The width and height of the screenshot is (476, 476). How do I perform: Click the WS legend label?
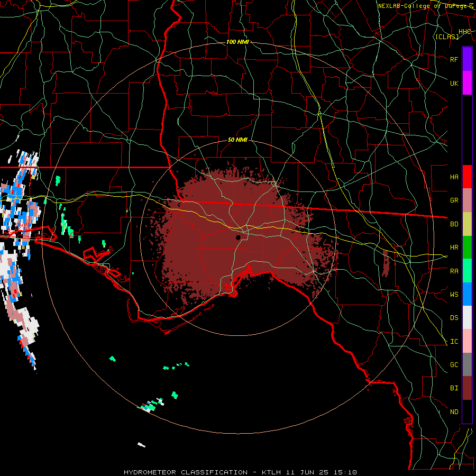point(454,295)
